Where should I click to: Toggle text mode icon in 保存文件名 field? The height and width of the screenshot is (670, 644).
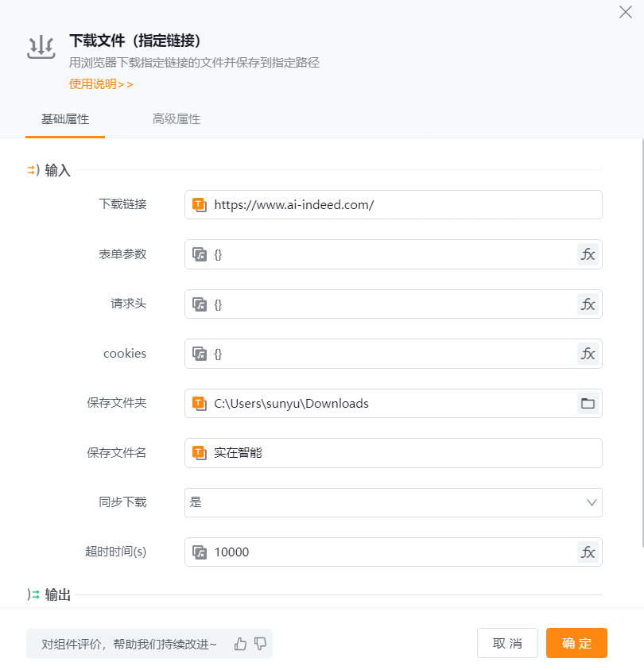pyautogui.click(x=200, y=453)
